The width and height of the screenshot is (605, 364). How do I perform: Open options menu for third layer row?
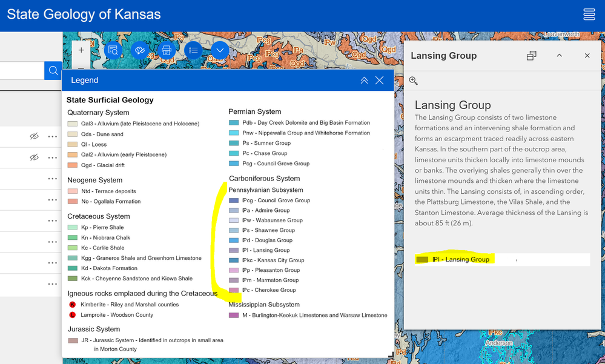coord(52,179)
